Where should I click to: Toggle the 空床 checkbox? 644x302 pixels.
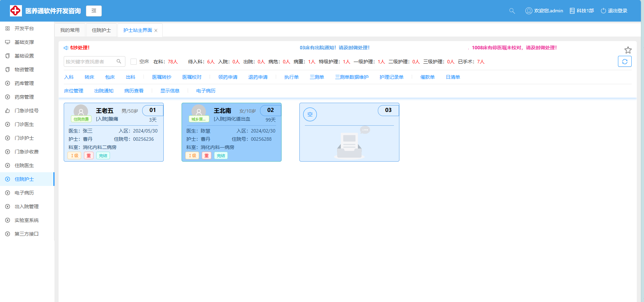tap(134, 62)
